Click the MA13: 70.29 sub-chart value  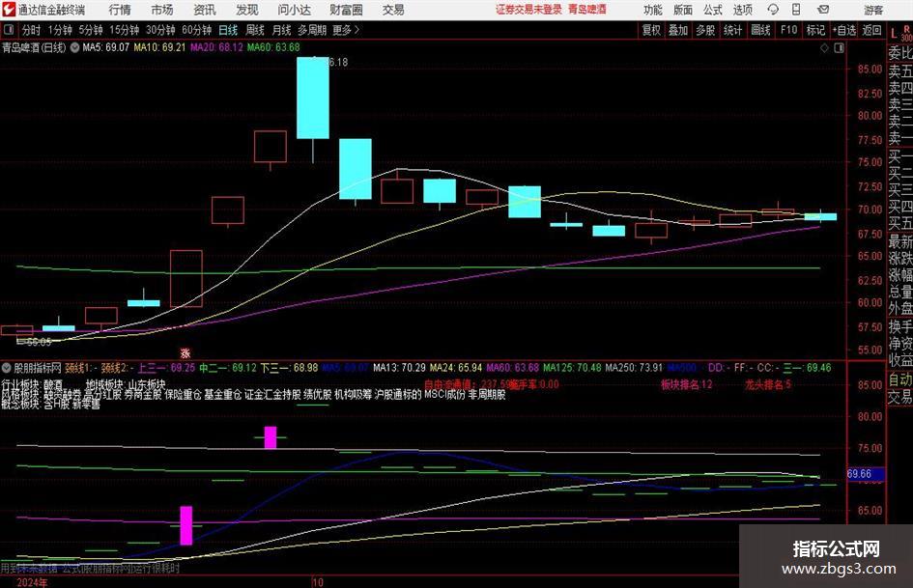[399, 368]
